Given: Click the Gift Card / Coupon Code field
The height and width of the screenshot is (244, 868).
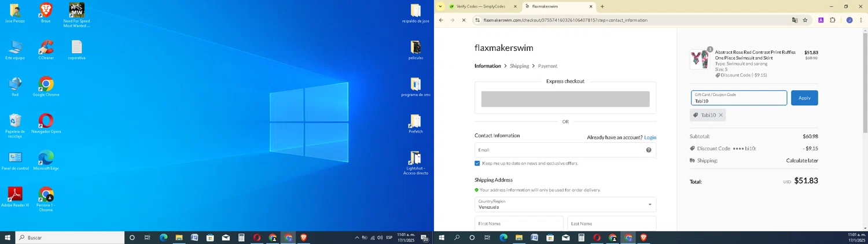Looking at the screenshot, I should pyautogui.click(x=739, y=98).
